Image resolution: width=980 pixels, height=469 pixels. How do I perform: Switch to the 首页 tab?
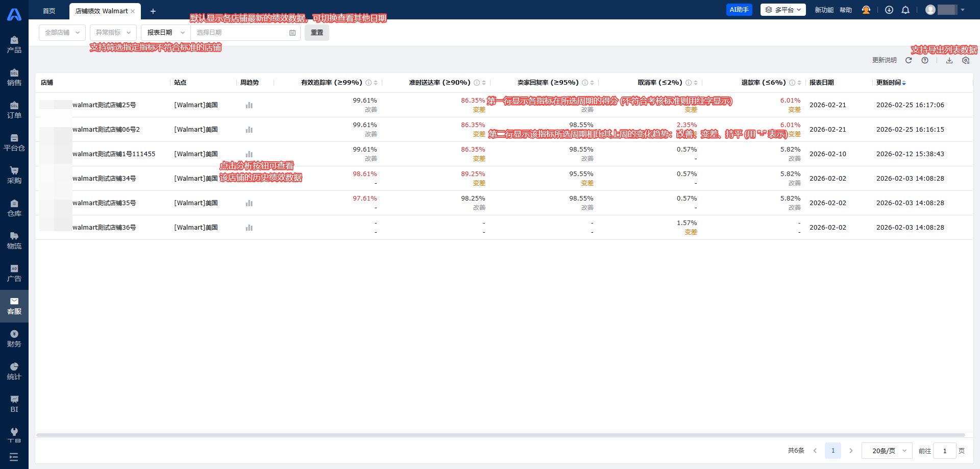coord(49,11)
